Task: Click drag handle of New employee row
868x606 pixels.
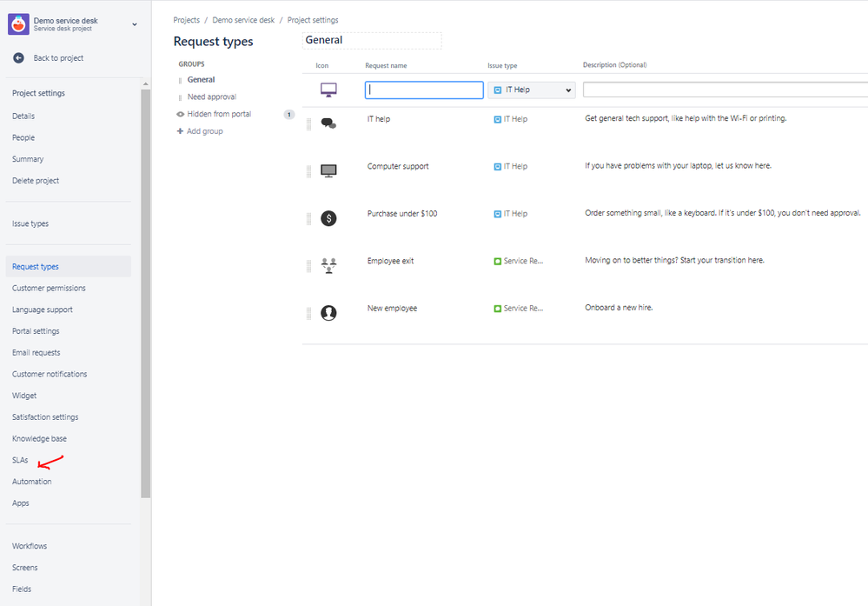Action: pos(309,314)
